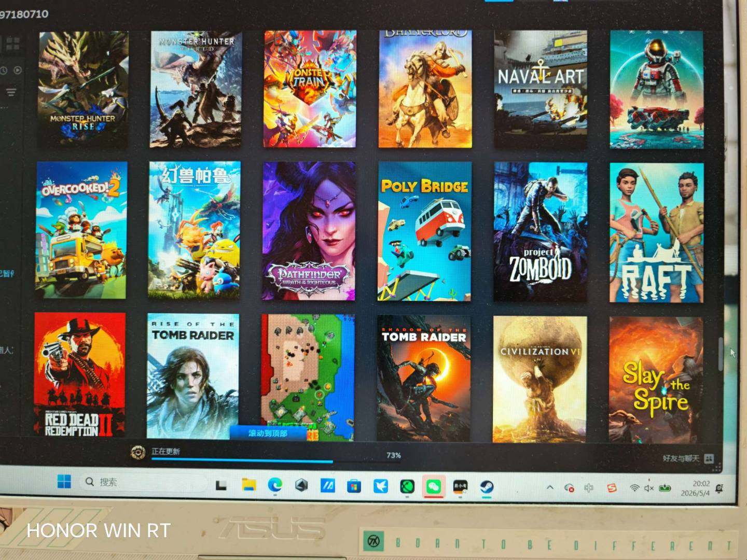Viewport: 747px width, 560px height.
Task: Open the Steam downloads manager icon
Action: pyautogui.click(x=137, y=453)
